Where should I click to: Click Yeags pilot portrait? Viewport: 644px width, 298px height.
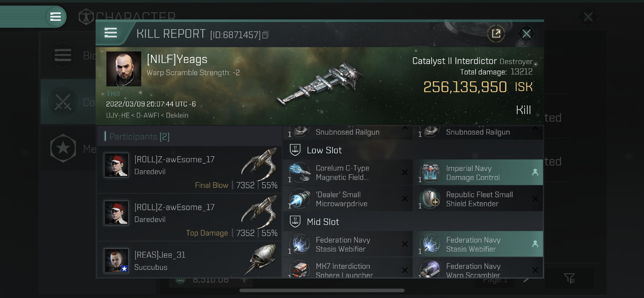124,69
